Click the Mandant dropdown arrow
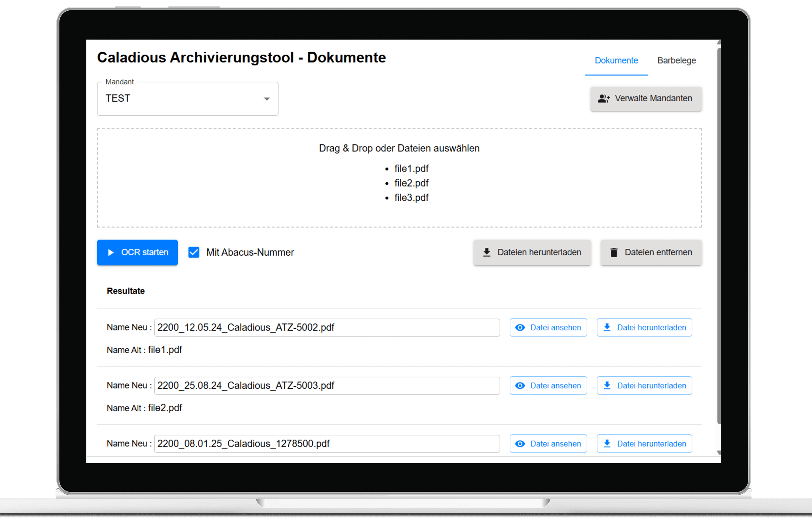Image resolution: width=812 pixels, height=520 pixels. [x=267, y=99]
